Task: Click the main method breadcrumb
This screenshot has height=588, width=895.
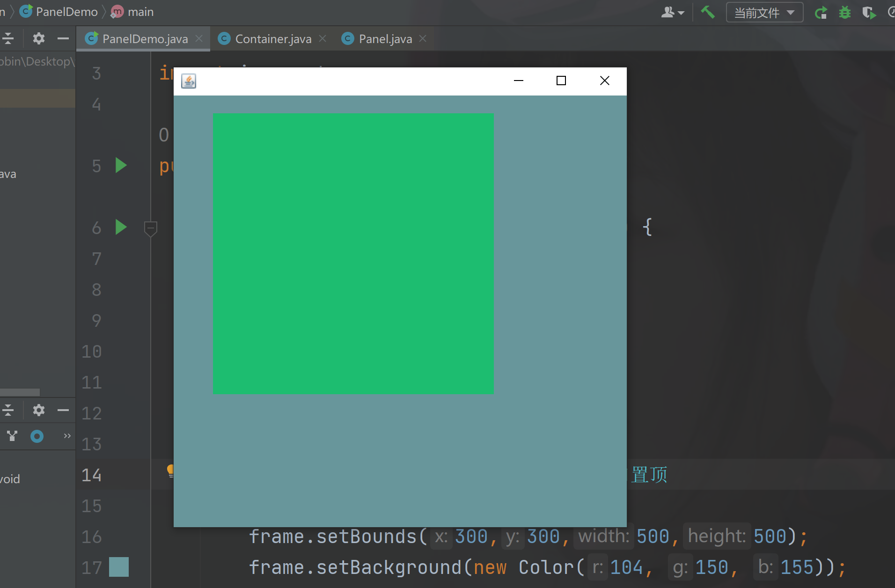Action: pyautogui.click(x=132, y=12)
